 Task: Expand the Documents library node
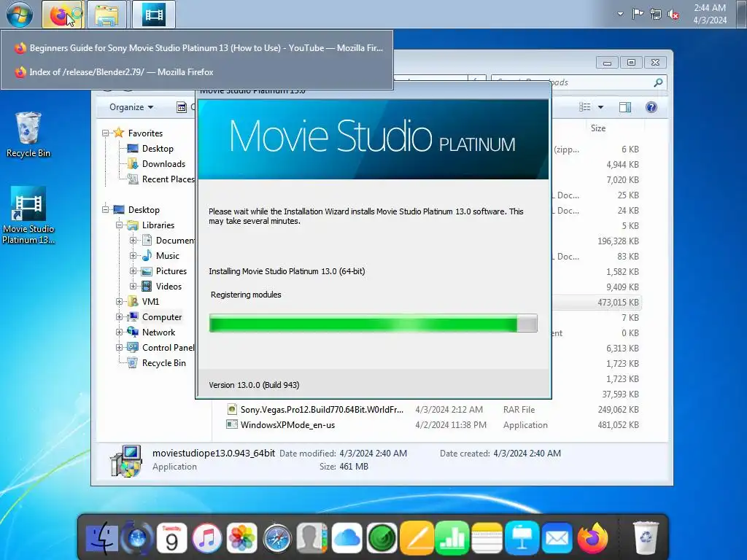coord(133,241)
